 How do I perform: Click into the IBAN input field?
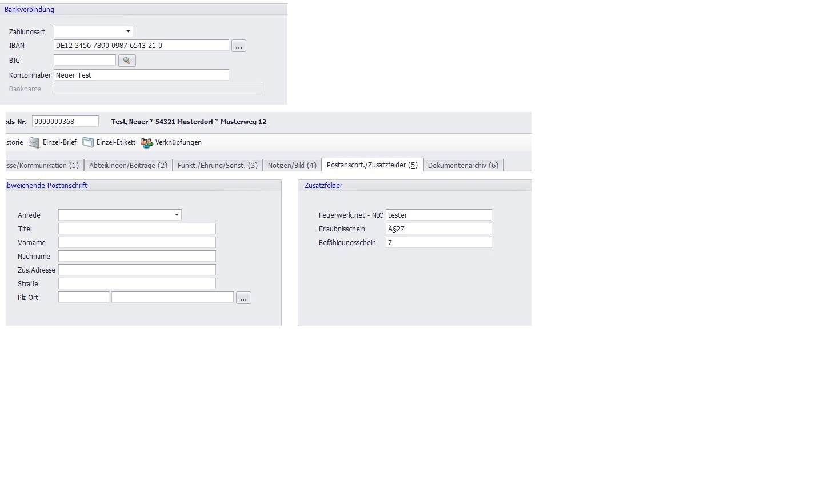pyautogui.click(x=141, y=46)
